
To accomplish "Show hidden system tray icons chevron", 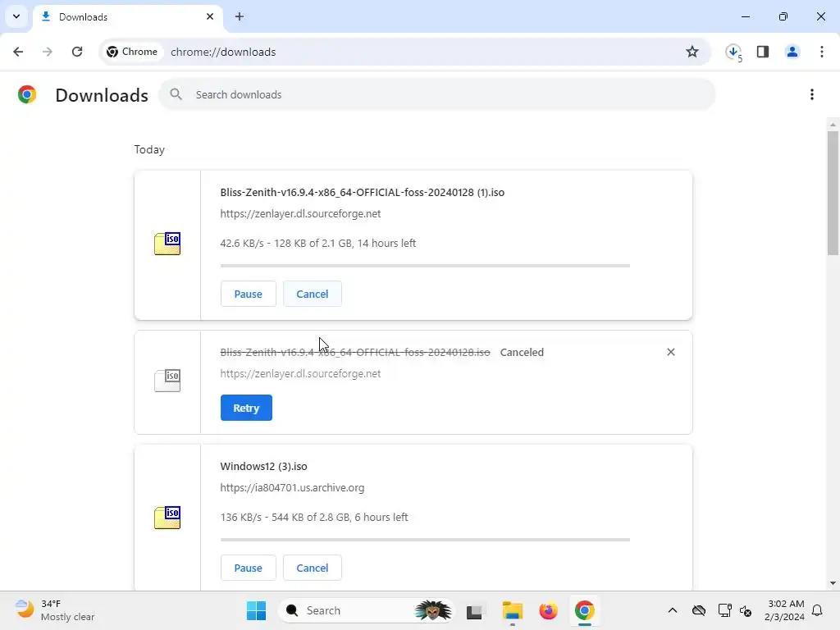I will [x=673, y=610].
